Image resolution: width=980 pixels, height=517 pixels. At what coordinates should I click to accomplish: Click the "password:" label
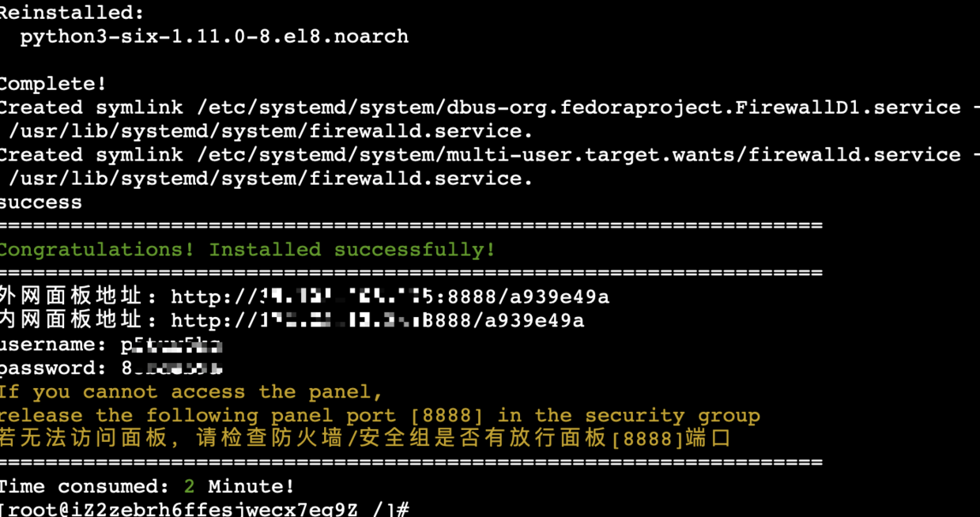pyautogui.click(x=53, y=368)
